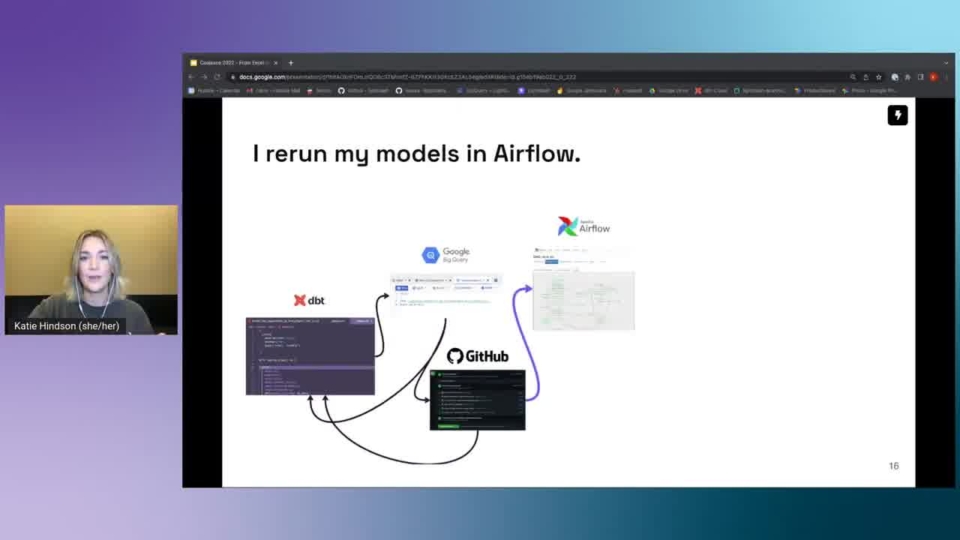The height and width of the screenshot is (540, 960).
Task: Open the BigQuery bookmark
Action: [x=483, y=91]
